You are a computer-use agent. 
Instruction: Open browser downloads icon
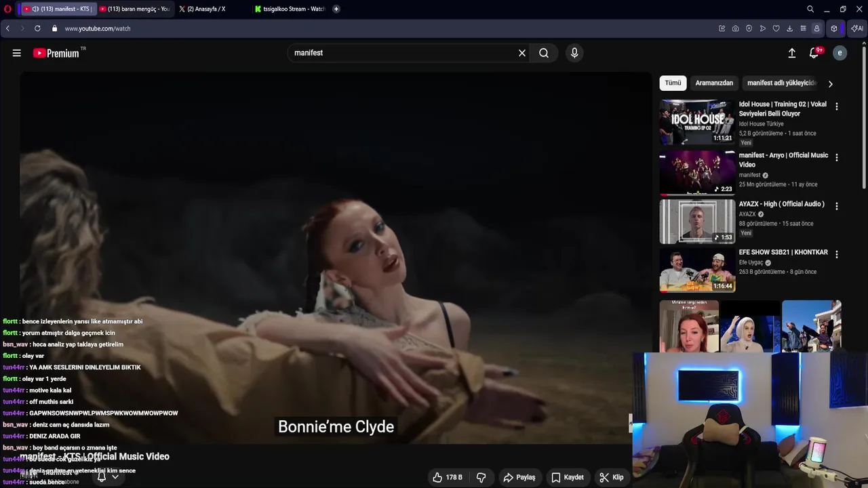coord(790,28)
